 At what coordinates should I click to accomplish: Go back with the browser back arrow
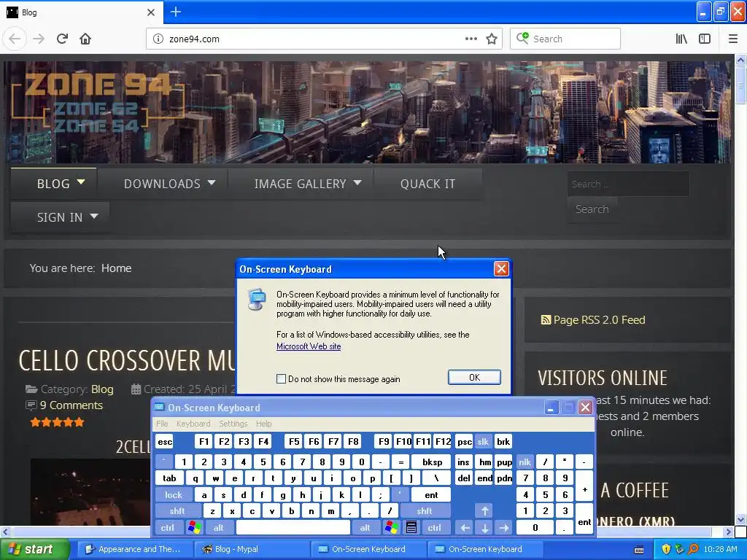tap(15, 39)
